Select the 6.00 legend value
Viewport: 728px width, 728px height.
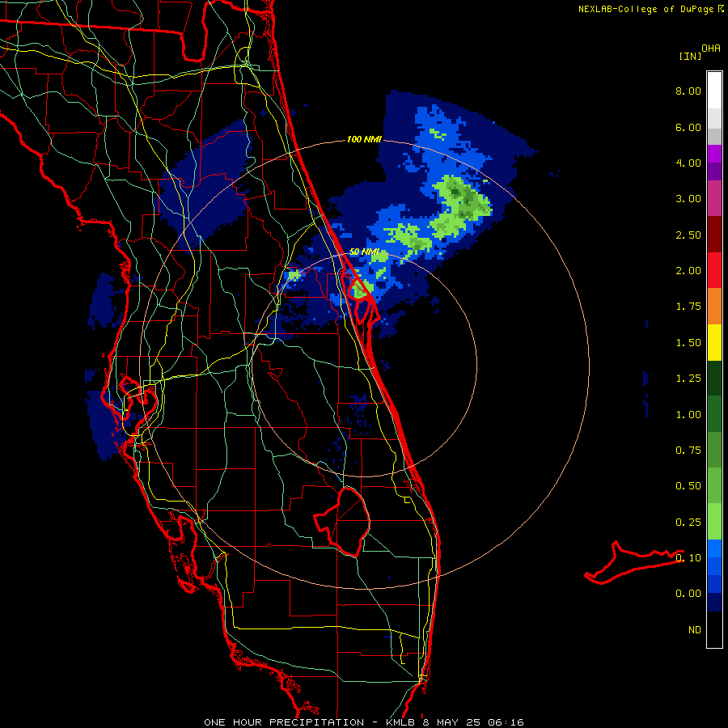[688, 127]
